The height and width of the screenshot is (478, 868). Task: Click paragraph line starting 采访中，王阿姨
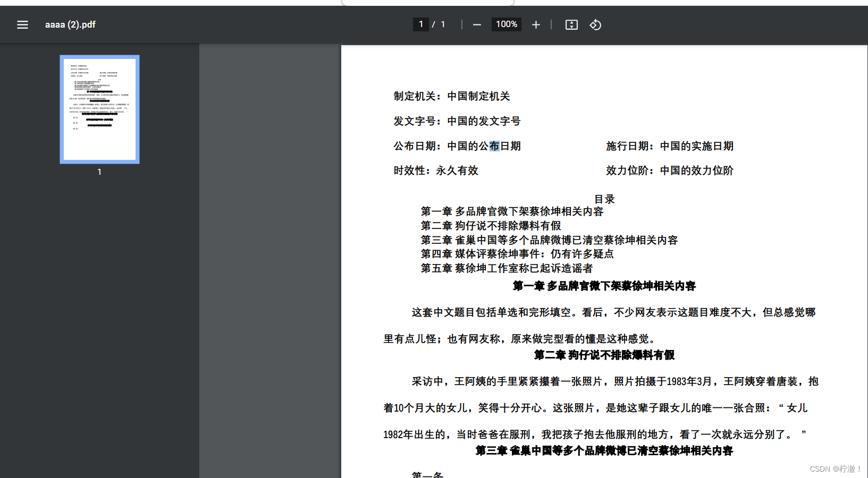pos(615,381)
